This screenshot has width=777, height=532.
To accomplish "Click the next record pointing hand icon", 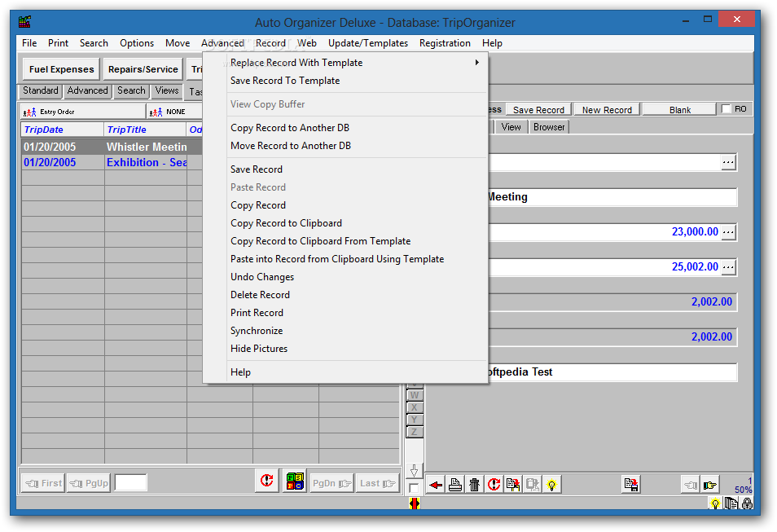I will [x=709, y=485].
